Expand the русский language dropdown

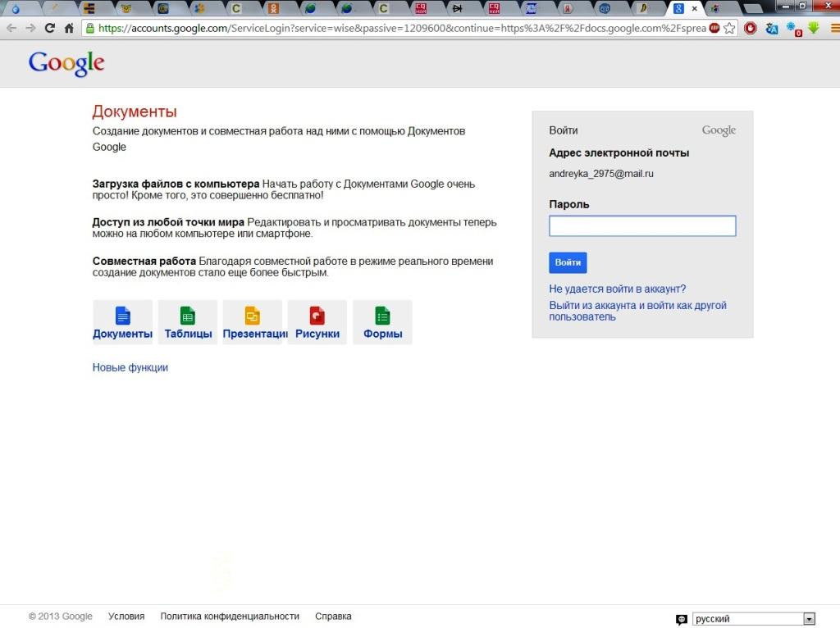(x=809, y=619)
